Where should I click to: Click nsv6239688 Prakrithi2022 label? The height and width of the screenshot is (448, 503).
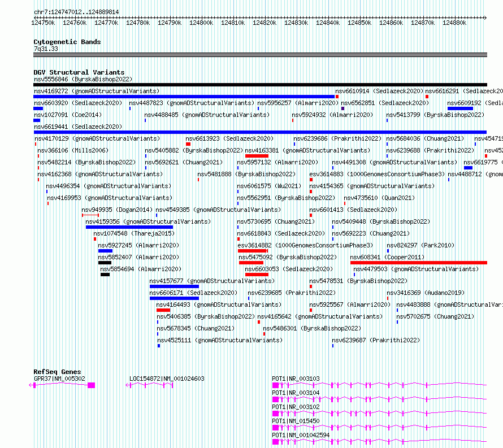[x=430, y=150]
